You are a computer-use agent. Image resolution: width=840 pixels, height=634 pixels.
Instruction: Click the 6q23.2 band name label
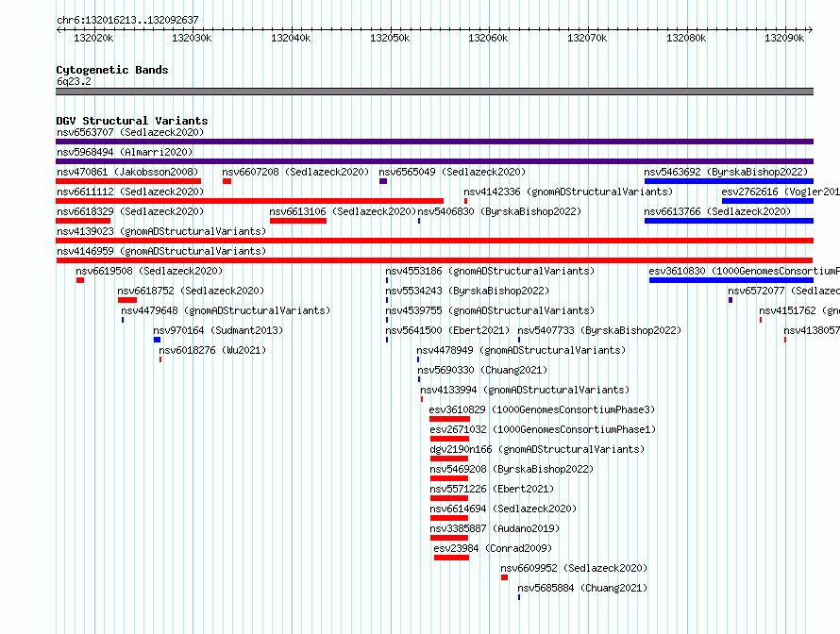74,81
